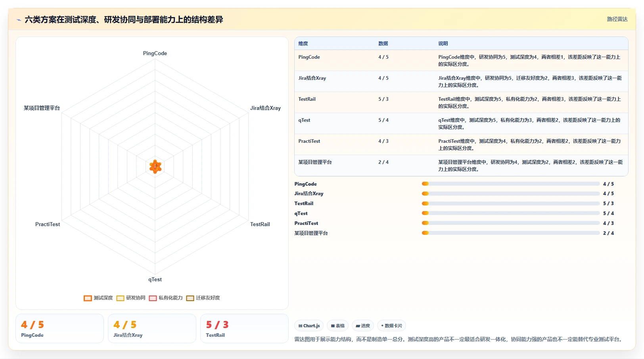Select the Jira结合Xray progress bar
Screen dimensions: 644x359
coord(511,194)
